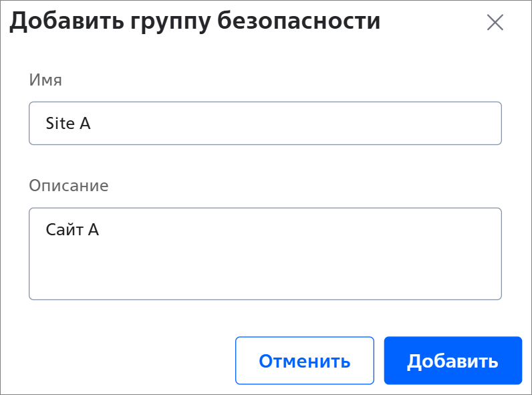Click empty space after Site A
Viewport: 532px width, 395px height.
point(295,123)
